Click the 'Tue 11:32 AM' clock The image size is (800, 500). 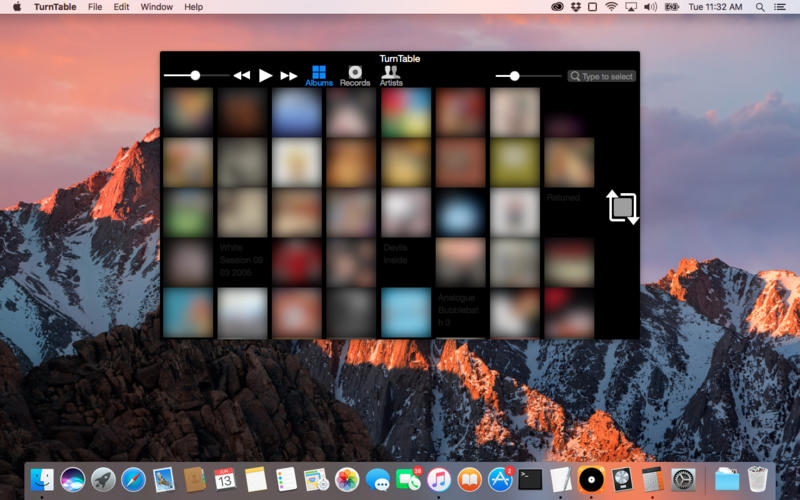tap(715, 7)
